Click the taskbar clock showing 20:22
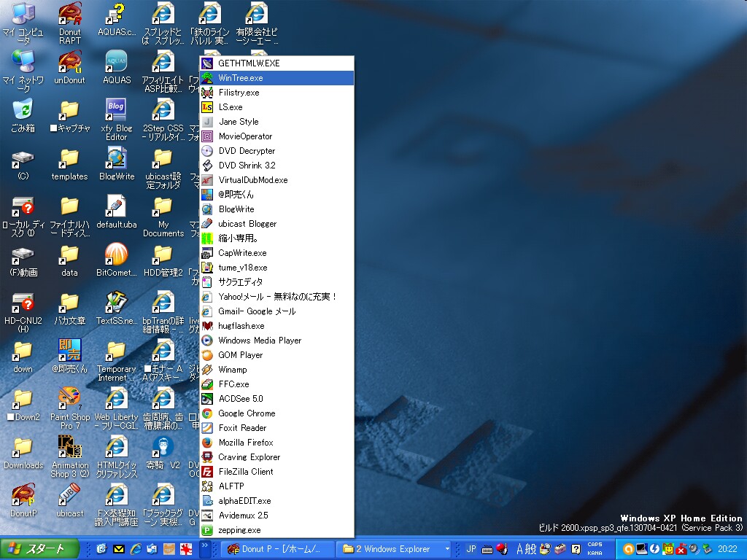 (x=727, y=549)
